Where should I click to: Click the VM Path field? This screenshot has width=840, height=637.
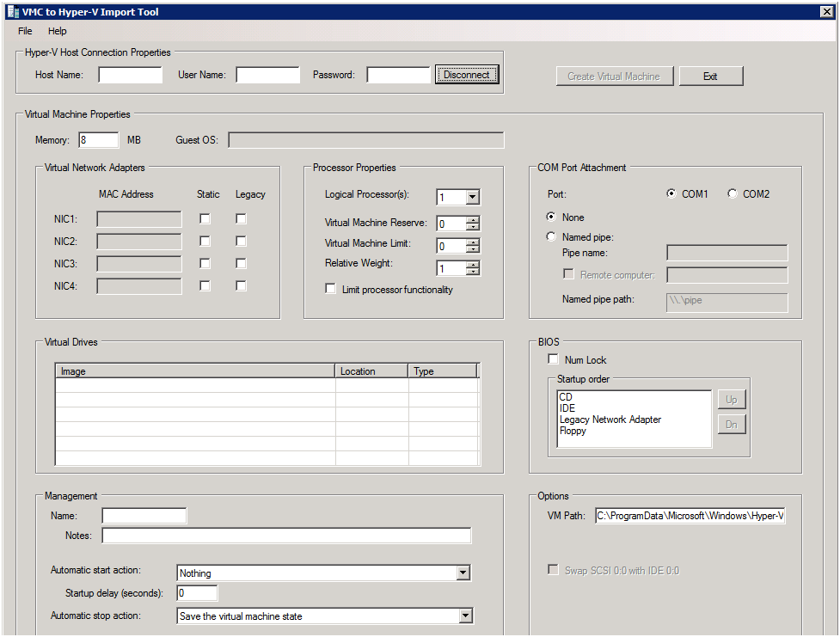pyautogui.click(x=690, y=516)
